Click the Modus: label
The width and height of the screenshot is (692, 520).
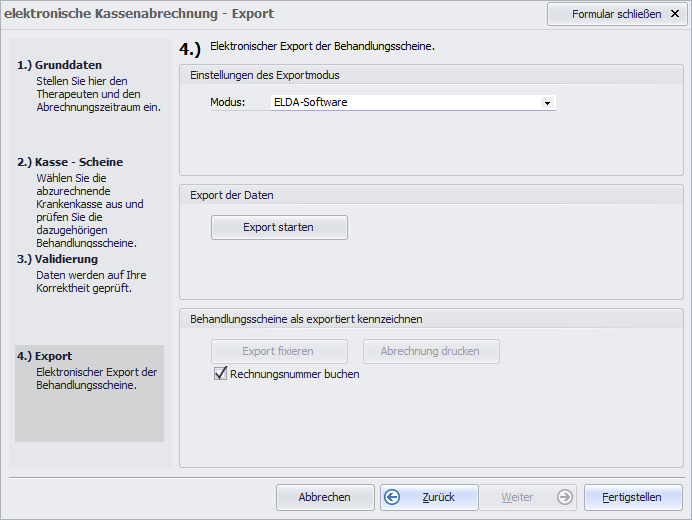[228, 102]
